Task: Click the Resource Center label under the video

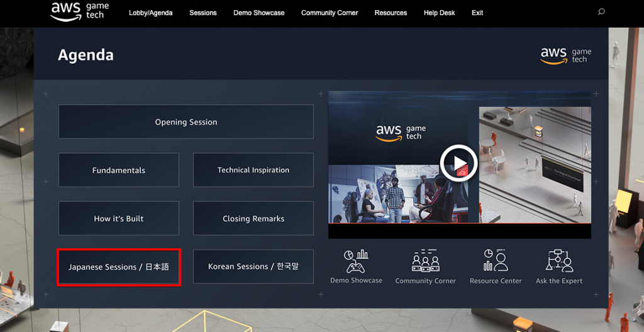Action: [x=496, y=281]
